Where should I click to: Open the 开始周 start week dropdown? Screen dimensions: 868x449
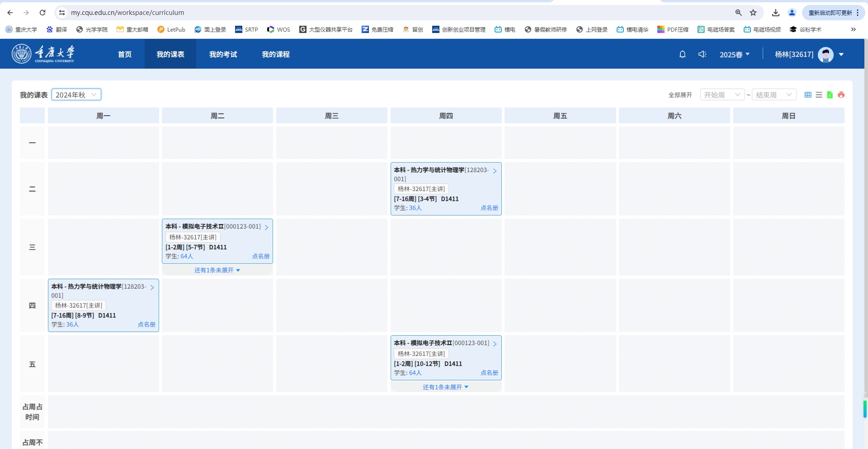point(722,95)
